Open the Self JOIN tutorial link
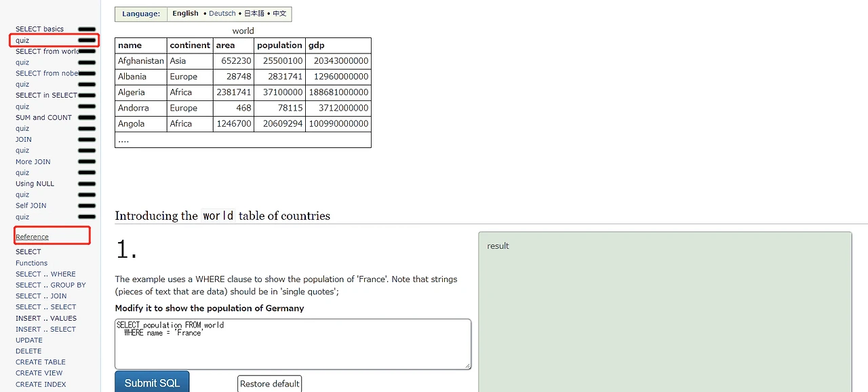Image resolution: width=868 pixels, height=392 pixels. [31, 205]
